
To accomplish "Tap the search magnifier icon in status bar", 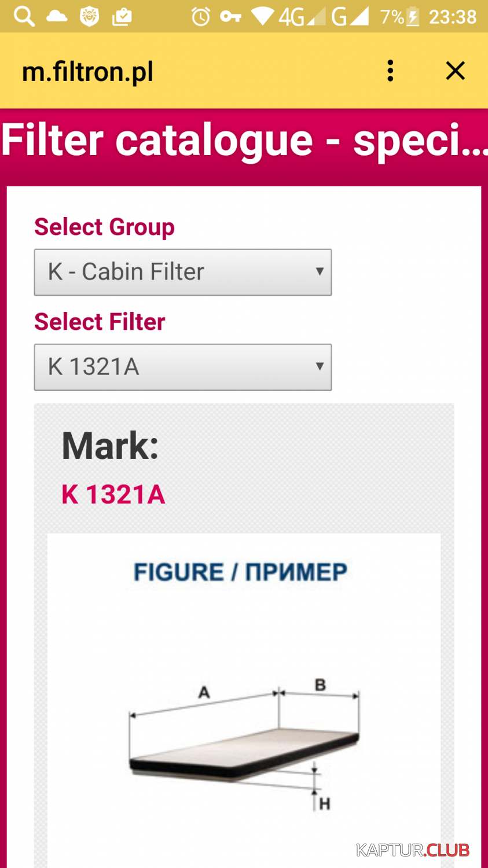I will tap(24, 16).
